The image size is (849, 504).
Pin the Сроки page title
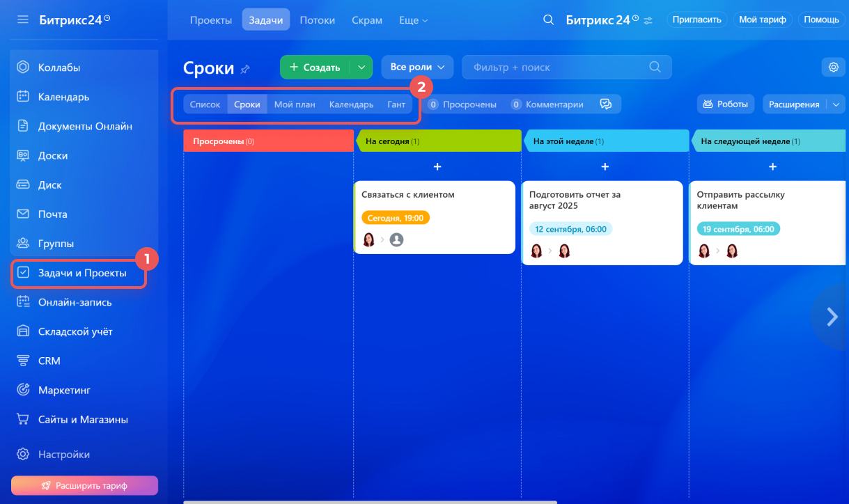pos(245,69)
